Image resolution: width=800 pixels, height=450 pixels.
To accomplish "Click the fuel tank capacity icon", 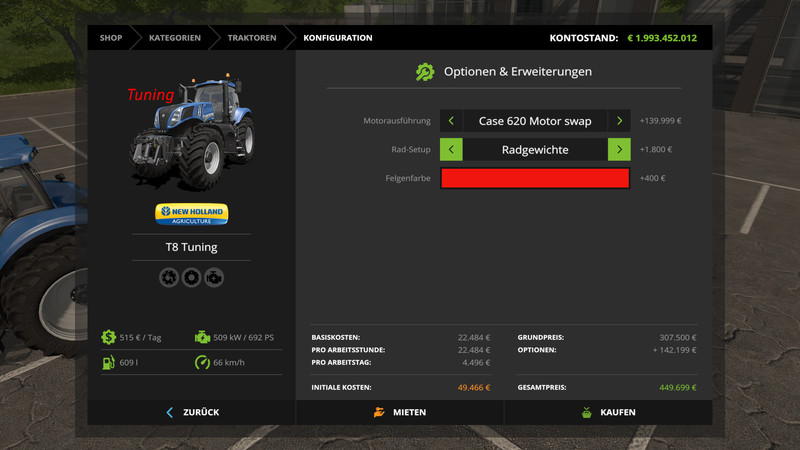I will (x=108, y=362).
